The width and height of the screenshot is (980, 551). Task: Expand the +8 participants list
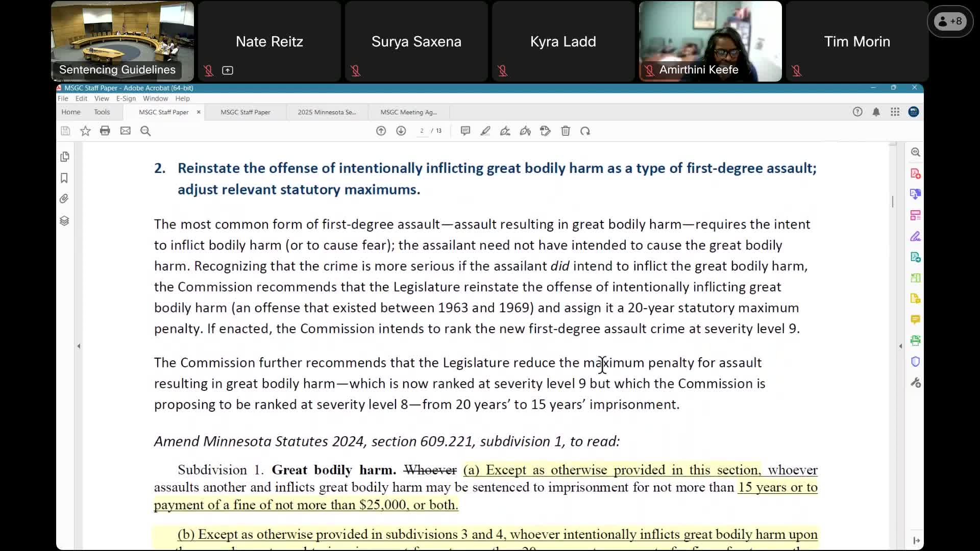click(950, 21)
